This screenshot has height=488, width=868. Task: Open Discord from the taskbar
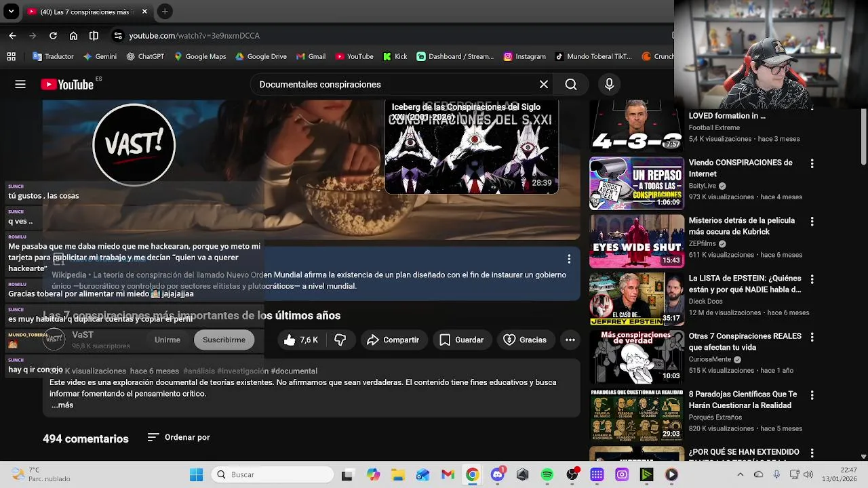point(497,474)
